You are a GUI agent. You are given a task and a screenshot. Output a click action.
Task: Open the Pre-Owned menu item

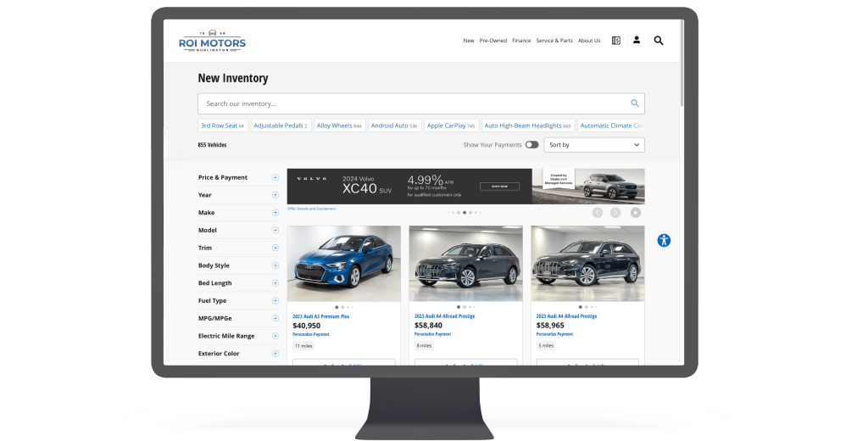pos(493,41)
